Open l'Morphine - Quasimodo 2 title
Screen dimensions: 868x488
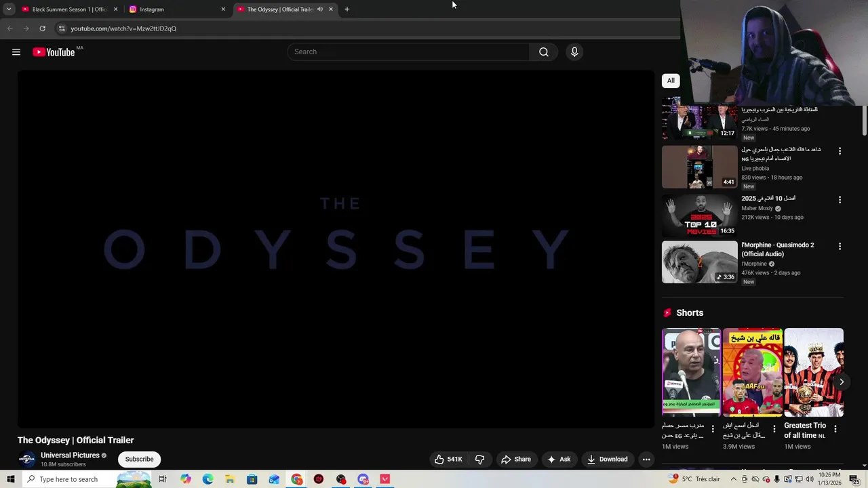(x=778, y=249)
